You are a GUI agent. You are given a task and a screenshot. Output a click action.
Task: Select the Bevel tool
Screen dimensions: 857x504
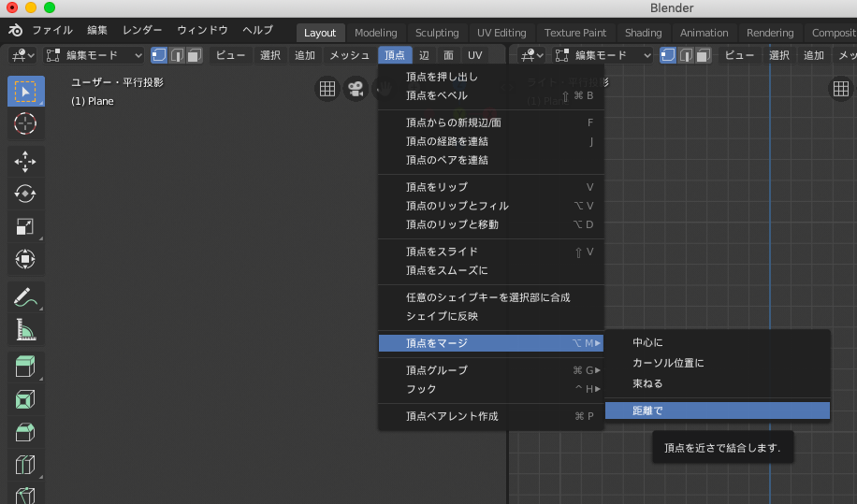(x=25, y=432)
